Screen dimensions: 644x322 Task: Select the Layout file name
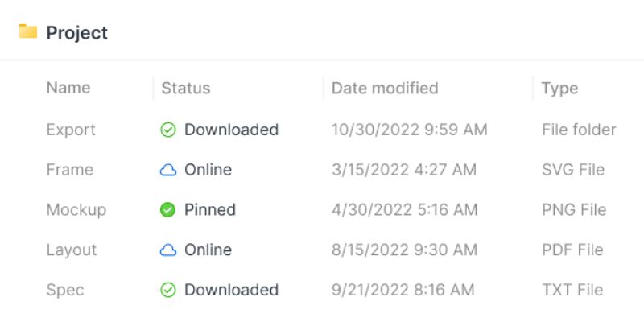pos(72,250)
